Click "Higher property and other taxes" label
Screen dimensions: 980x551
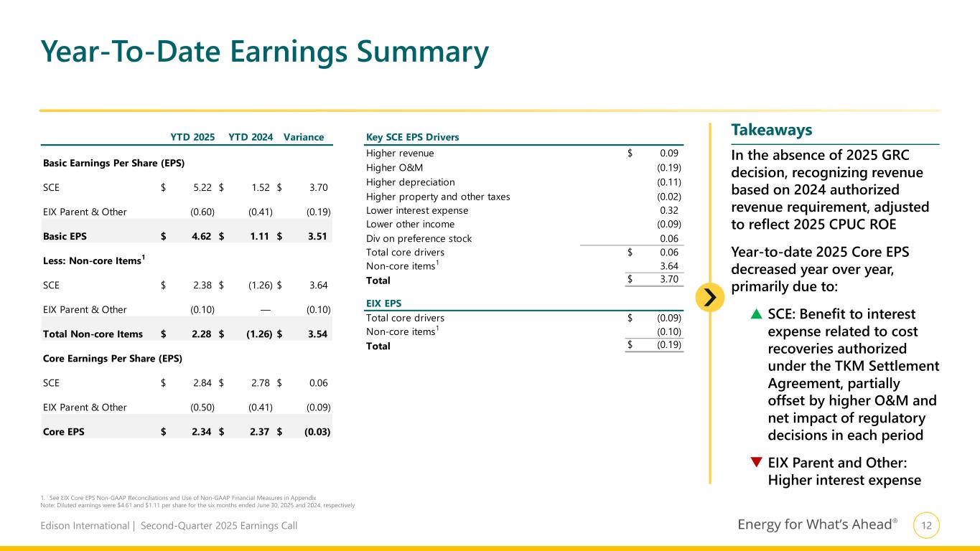pyautogui.click(x=438, y=196)
